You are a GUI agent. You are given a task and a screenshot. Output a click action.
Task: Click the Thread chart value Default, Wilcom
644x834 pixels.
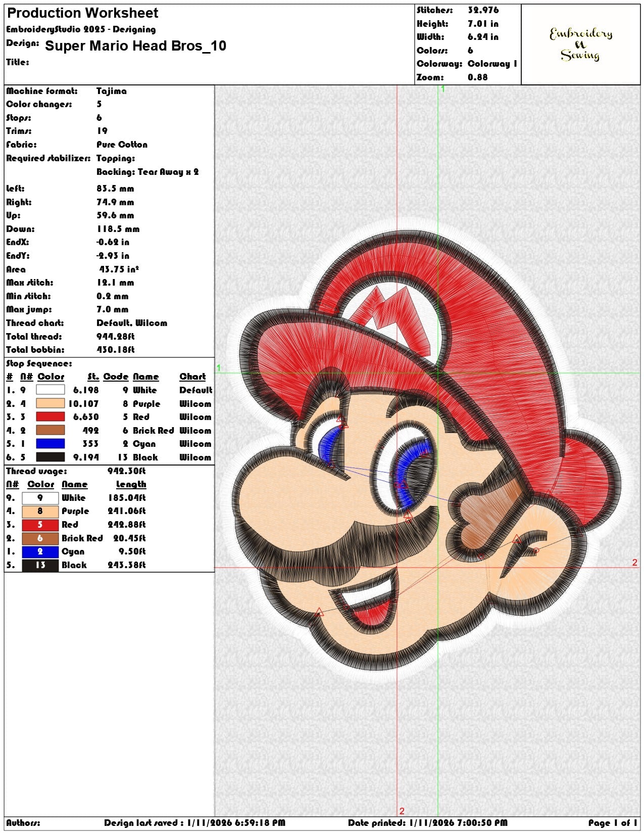pos(132,323)
